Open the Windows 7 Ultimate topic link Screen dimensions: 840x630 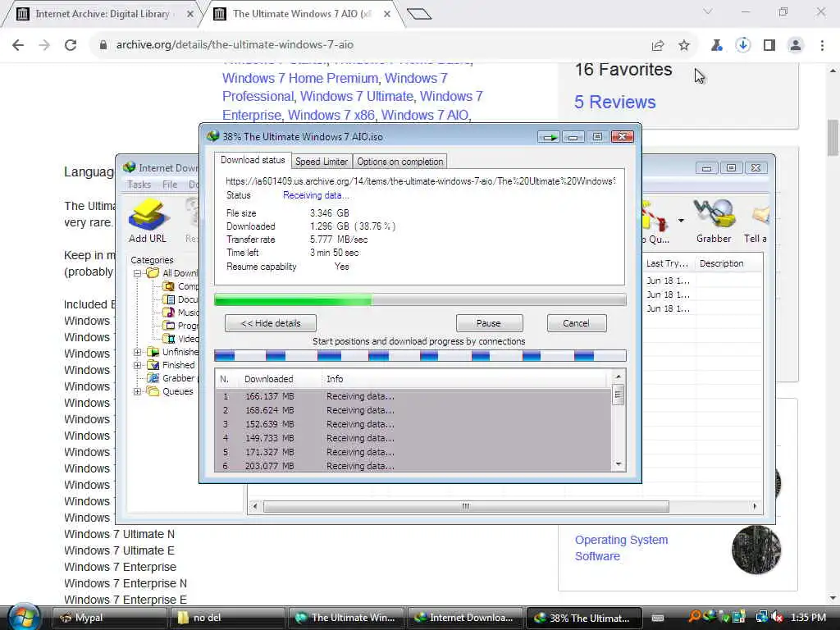[x=357, y=97]
